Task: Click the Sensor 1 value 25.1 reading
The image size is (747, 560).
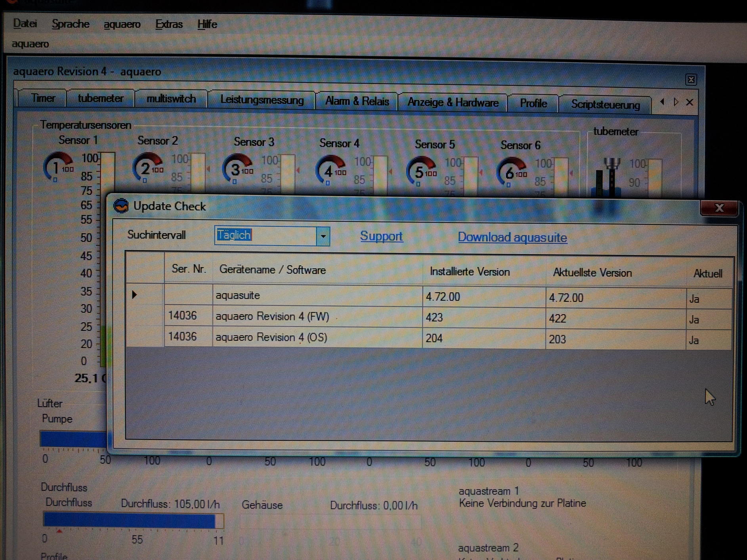Action: click(90, 379)
